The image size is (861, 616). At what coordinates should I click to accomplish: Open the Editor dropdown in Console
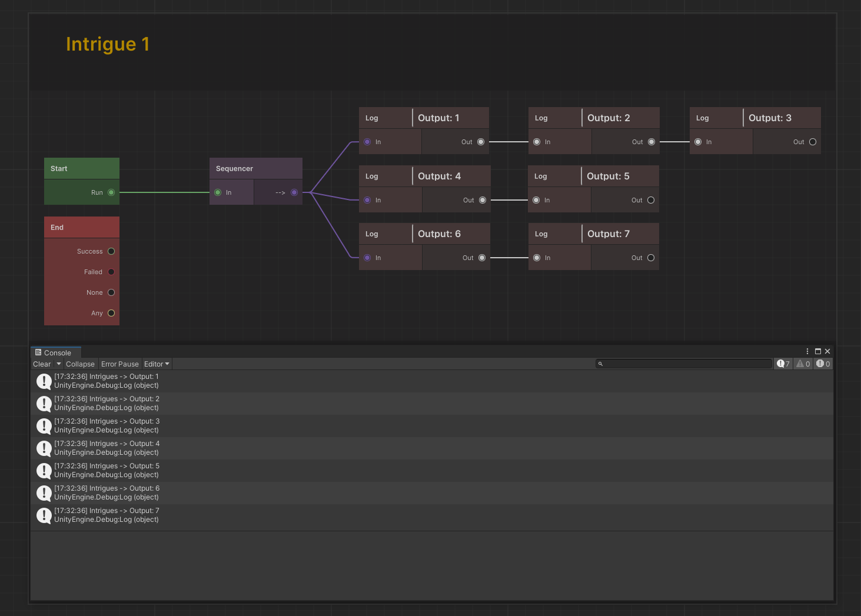pyautogui.click(x=157, y=364)
